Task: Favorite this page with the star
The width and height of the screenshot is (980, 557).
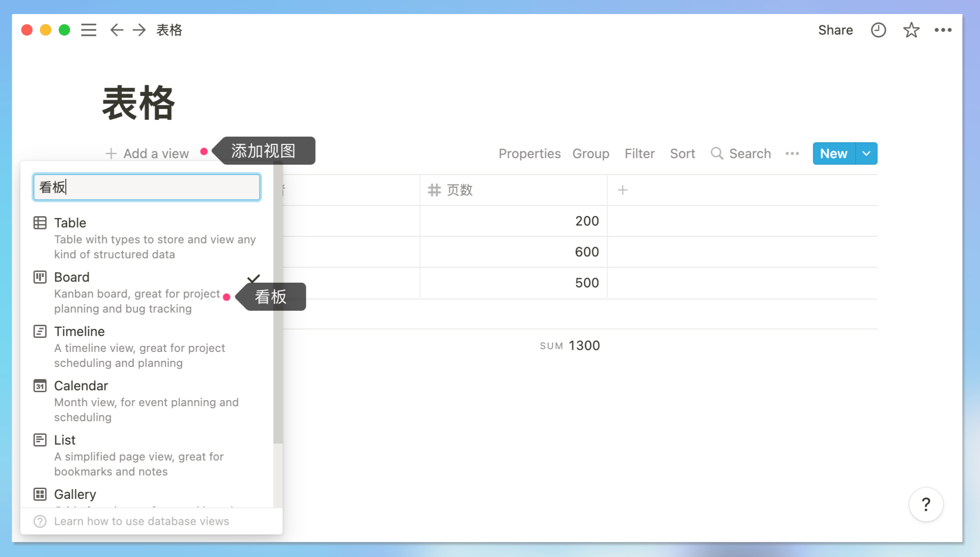Action: click(911, 30)
